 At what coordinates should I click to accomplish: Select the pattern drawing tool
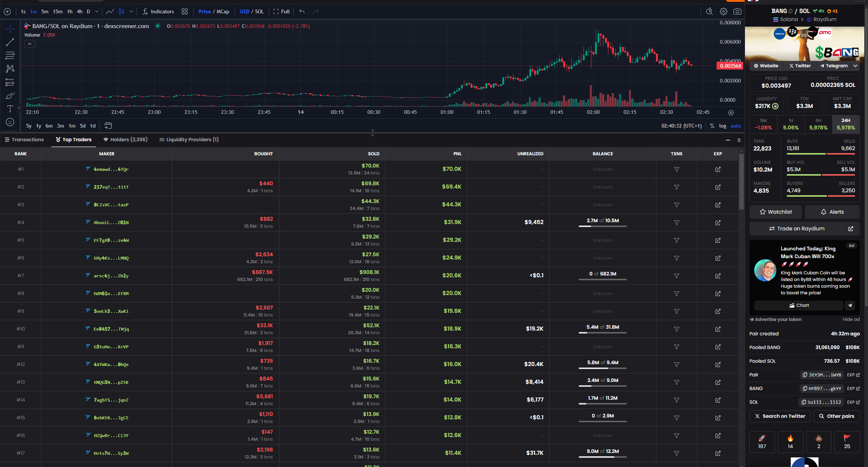point(10,69)
